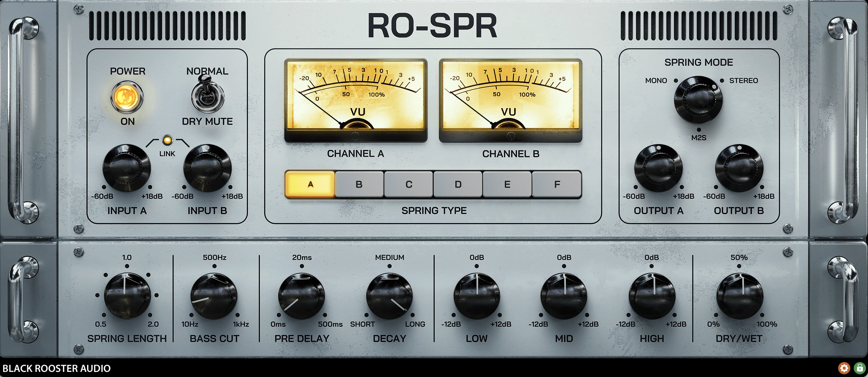The width and height of the screenshot is (868, 377).
Task: Click the SHORT label under Decay
Action: pyautogui.click(x=362, y=324)
